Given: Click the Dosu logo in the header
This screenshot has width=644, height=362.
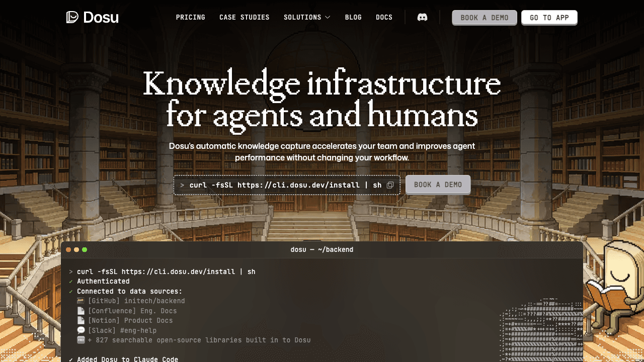Looking at the screenshot, I should 93,17.
